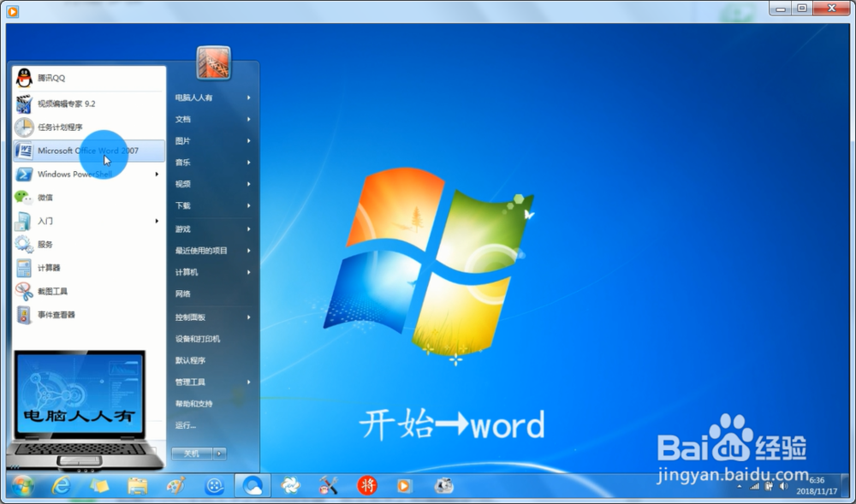Open the orange play media player on taskbar
Screen dimensions: 856x504
tap(405, 485)
